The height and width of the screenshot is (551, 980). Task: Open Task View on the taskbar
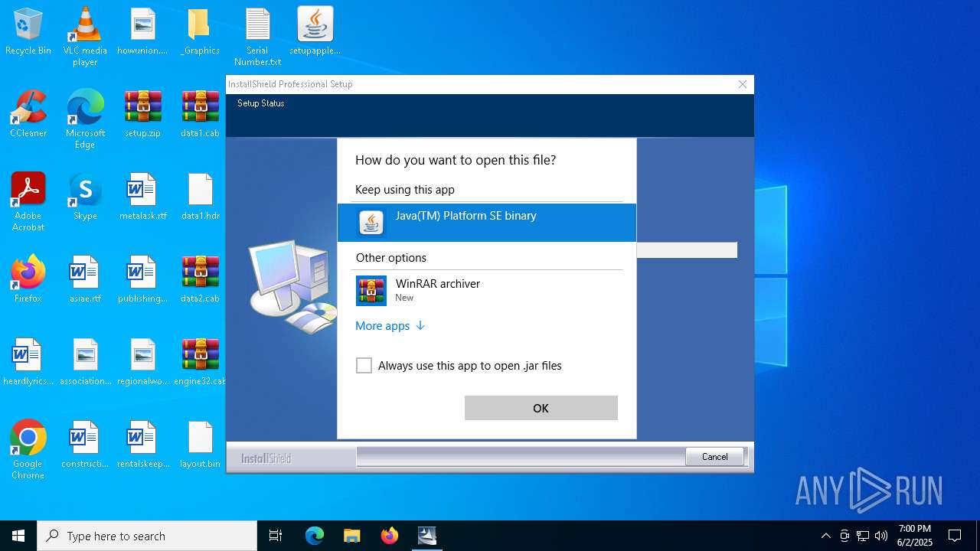point(276,536)
